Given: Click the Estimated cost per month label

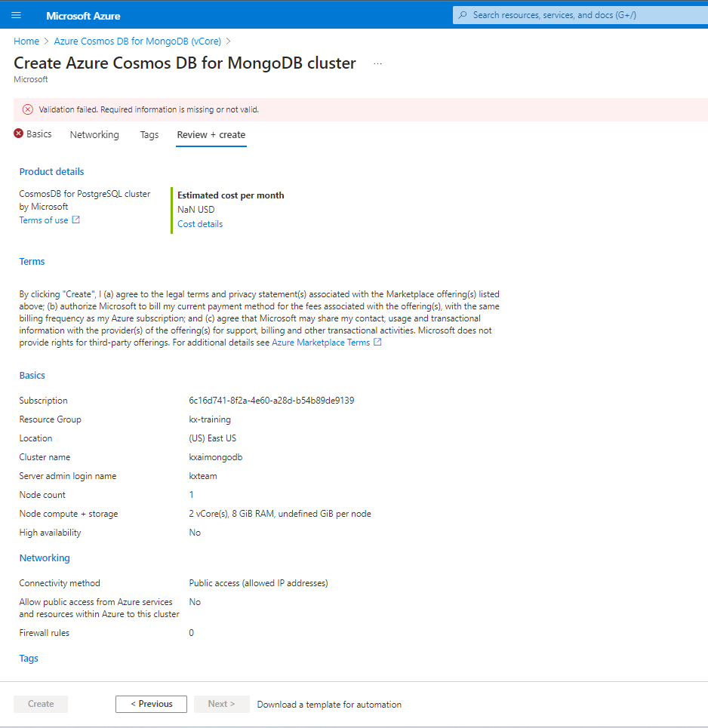Looking at the screenshot, I should tap(230, 195).
